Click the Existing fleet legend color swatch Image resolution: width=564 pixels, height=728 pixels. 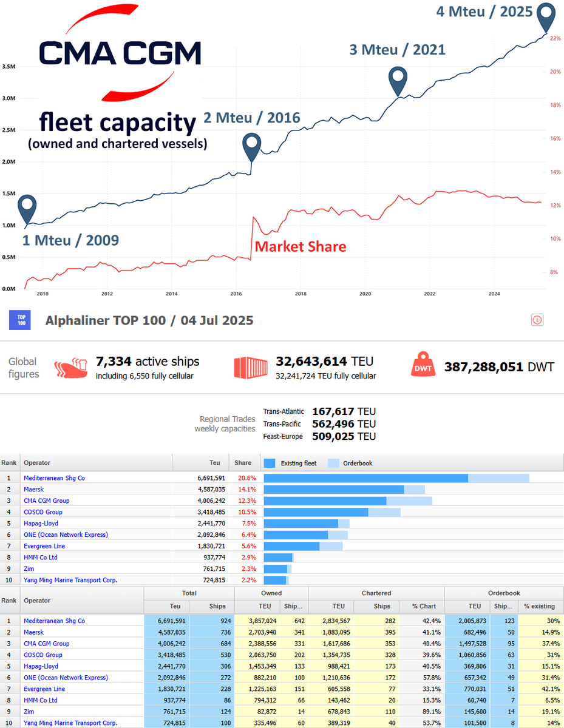pos(270,463)
